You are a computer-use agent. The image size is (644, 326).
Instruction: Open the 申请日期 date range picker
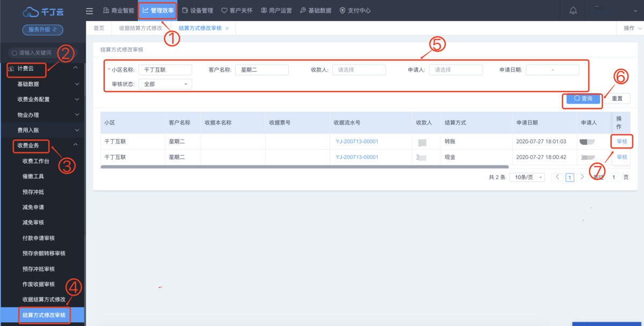pyautogui.click(x=553, y=70)
